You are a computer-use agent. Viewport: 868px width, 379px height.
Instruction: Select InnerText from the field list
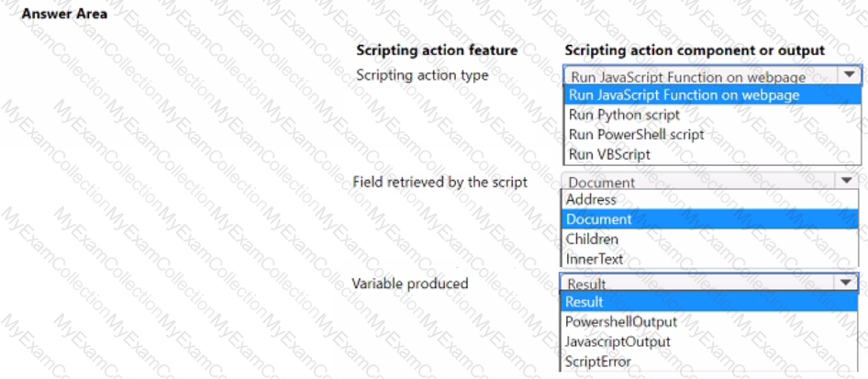tap(595, 260)
